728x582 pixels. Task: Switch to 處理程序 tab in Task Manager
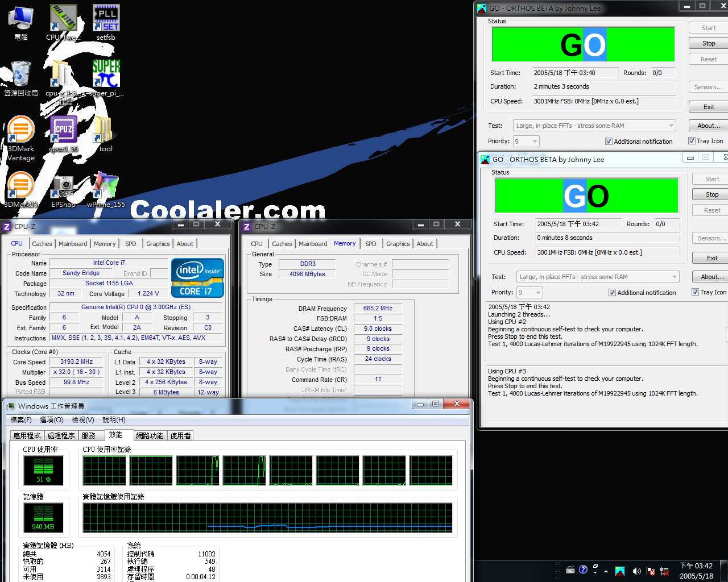[61, 435]
